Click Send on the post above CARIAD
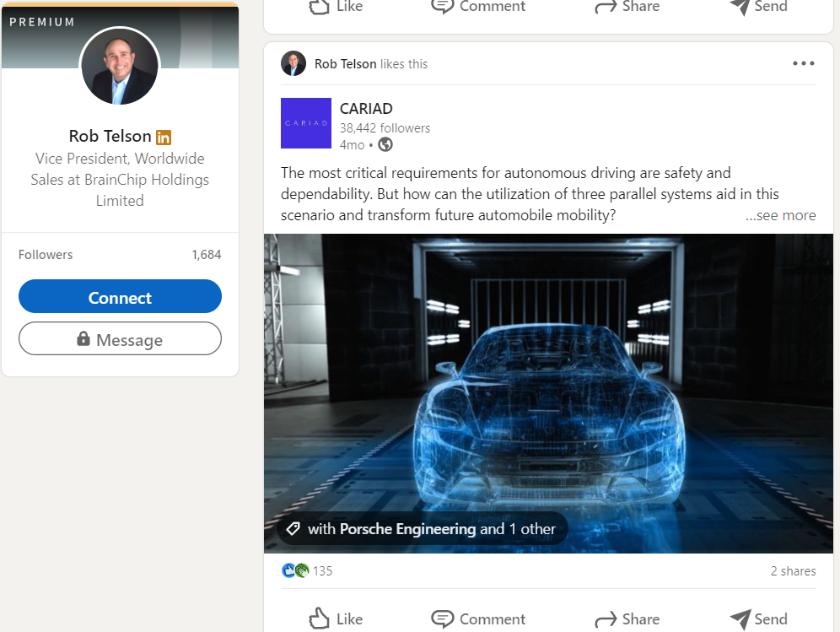The height and width of the screenshot is (632, 840). coord(758,7)
